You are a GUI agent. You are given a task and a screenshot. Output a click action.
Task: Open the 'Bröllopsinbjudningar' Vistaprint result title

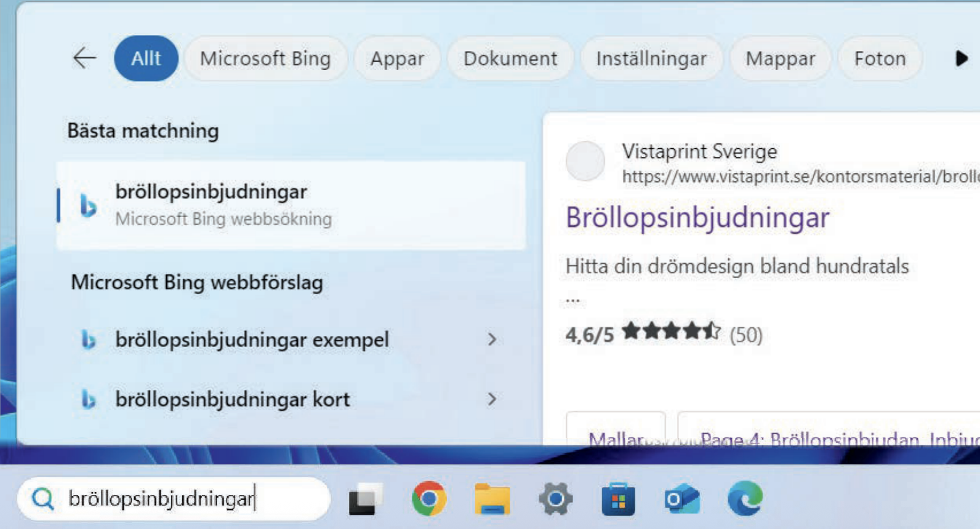(x=697, y=218)
